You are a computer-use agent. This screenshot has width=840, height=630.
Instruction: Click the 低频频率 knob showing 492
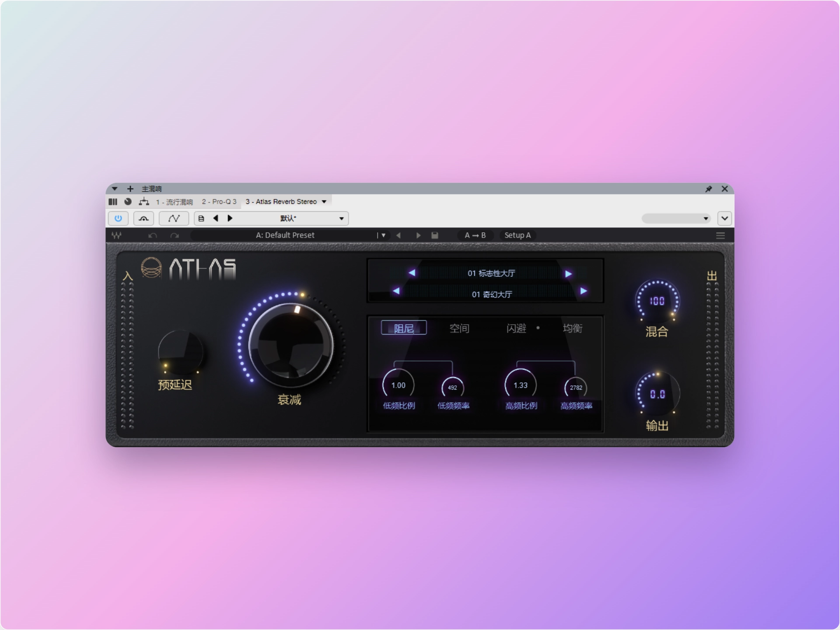452,388
